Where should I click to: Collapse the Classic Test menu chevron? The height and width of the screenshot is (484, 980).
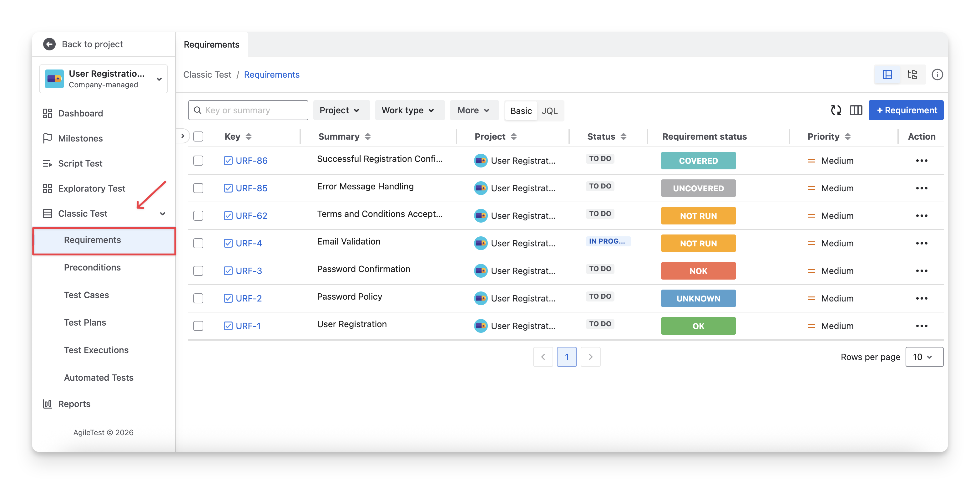162,214
